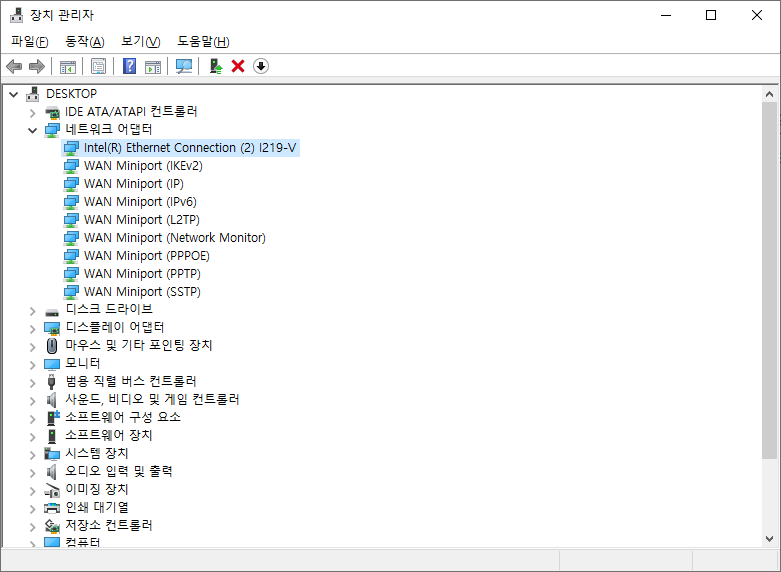The width and height of the screenshot is (781, 572).
Task: Click the Device Manager title bar icon
Action: [x=16, y=15]
